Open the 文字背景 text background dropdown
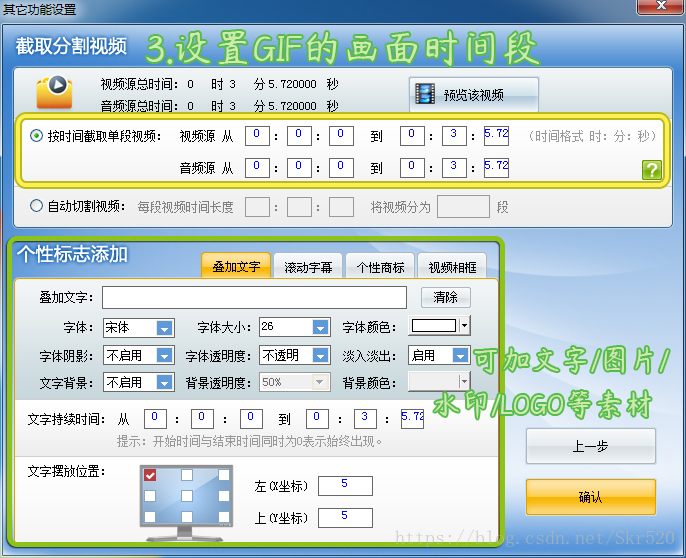The width and height of the screenshot is (686, 558). pos(164,383)
